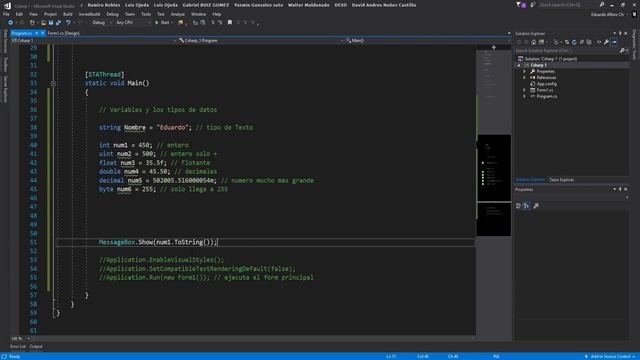
Task: Click the Navigate Backward toolbar icon
Action: [x=10, y=22]
